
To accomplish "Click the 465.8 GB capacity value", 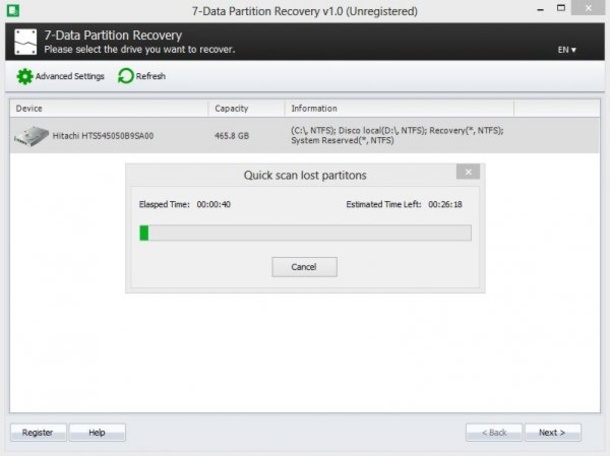I will [x=232, y=136].
